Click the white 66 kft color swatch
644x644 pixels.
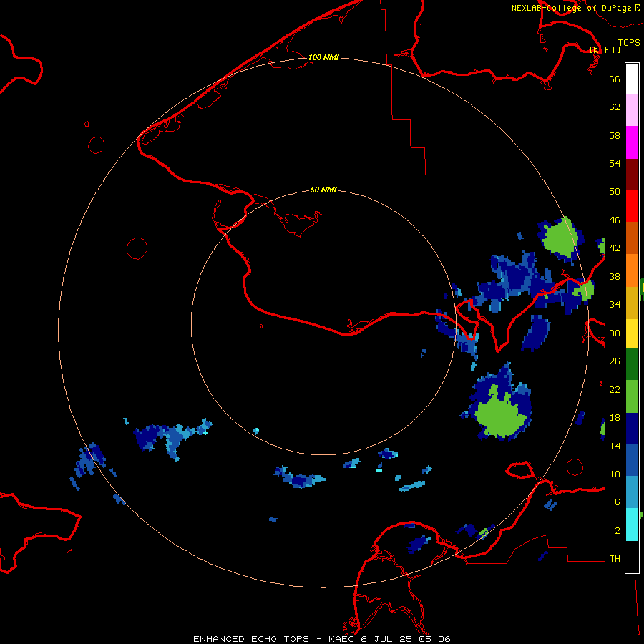pos(632,79)
